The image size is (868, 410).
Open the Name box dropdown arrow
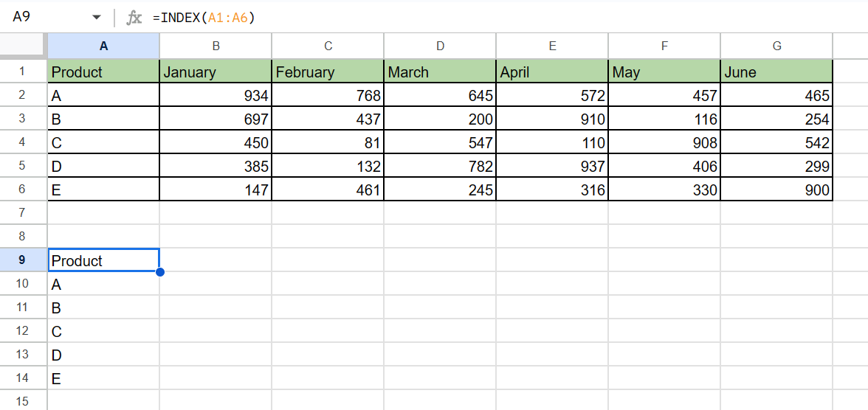pyautogui.click(x=97, y=18)
